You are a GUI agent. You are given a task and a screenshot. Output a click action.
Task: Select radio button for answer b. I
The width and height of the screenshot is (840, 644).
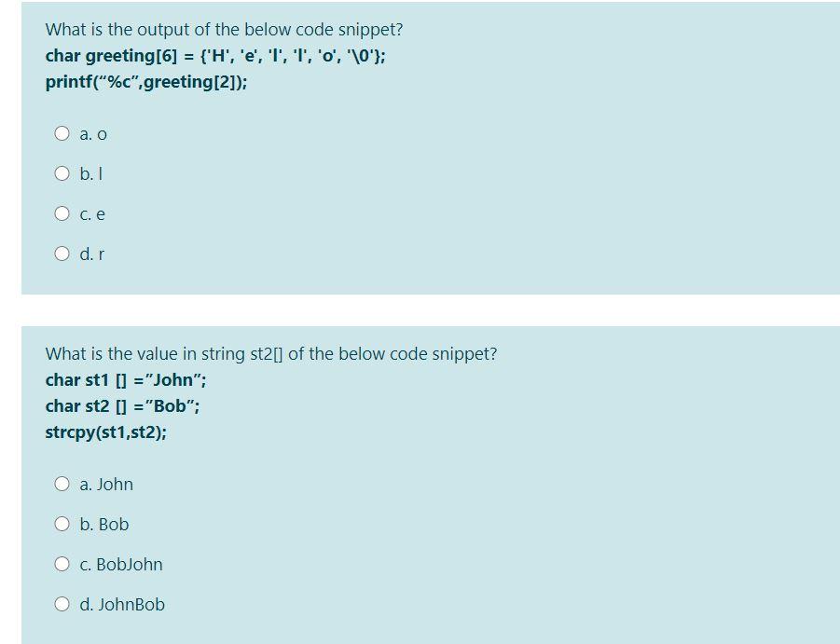62,173
